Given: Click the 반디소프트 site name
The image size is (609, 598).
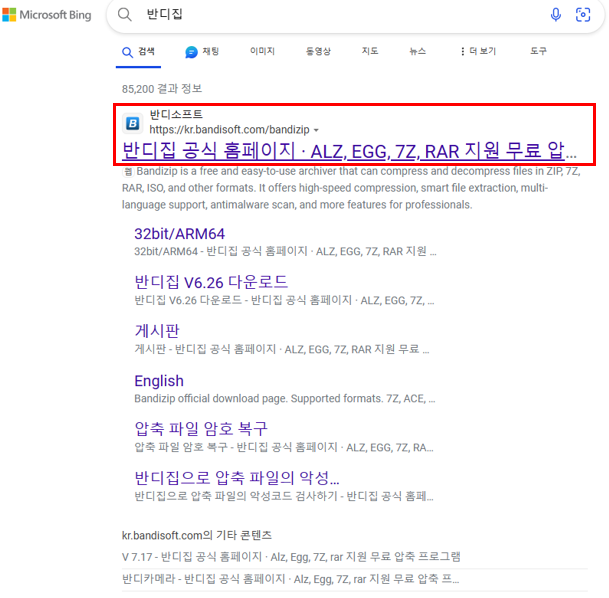Looking at the screenshot, I should (176, 114).
